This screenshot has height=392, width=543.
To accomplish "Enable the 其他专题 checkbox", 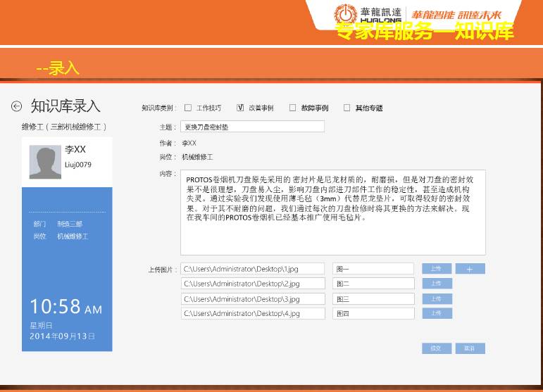I will pos(347,108).
